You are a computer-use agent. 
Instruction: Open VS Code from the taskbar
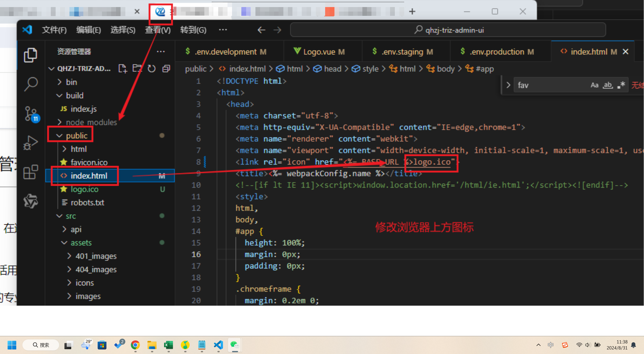[218, 345]
